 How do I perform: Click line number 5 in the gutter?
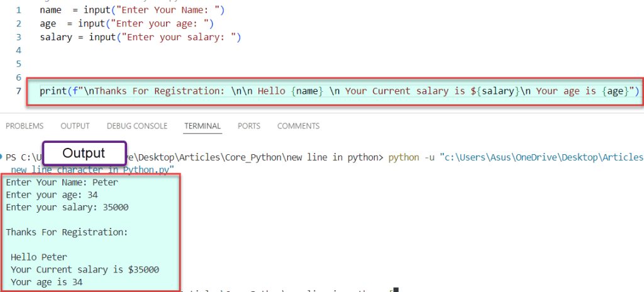point(18,64)
